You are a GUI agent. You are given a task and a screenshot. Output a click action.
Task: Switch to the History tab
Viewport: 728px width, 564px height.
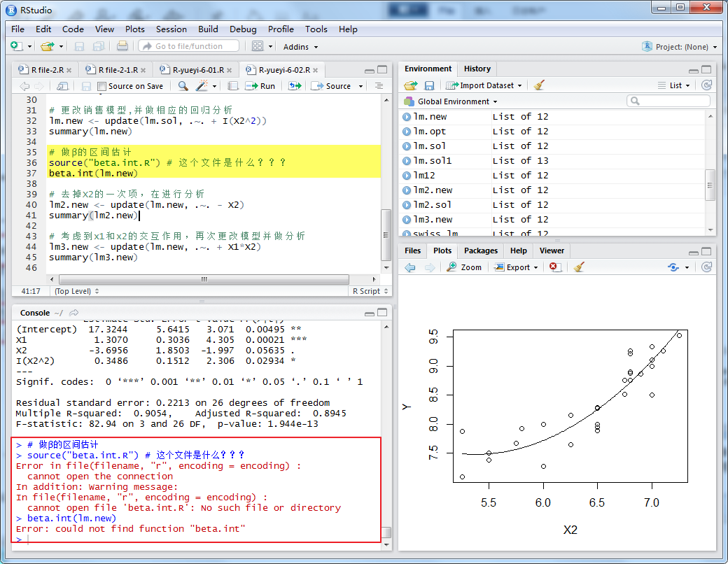coord(477,69)
